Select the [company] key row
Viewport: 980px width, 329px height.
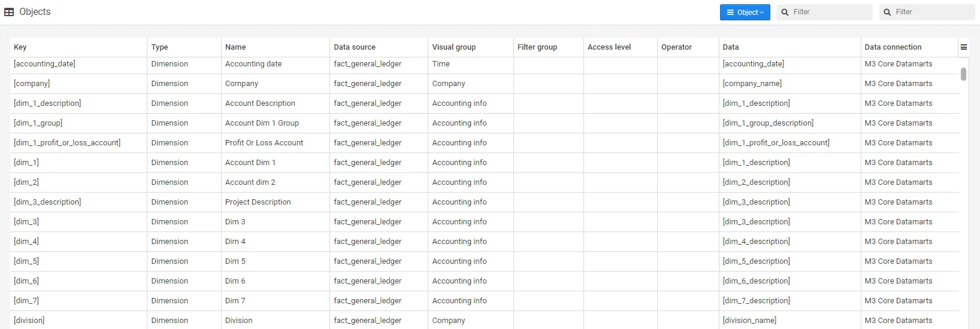coord(32,84)
